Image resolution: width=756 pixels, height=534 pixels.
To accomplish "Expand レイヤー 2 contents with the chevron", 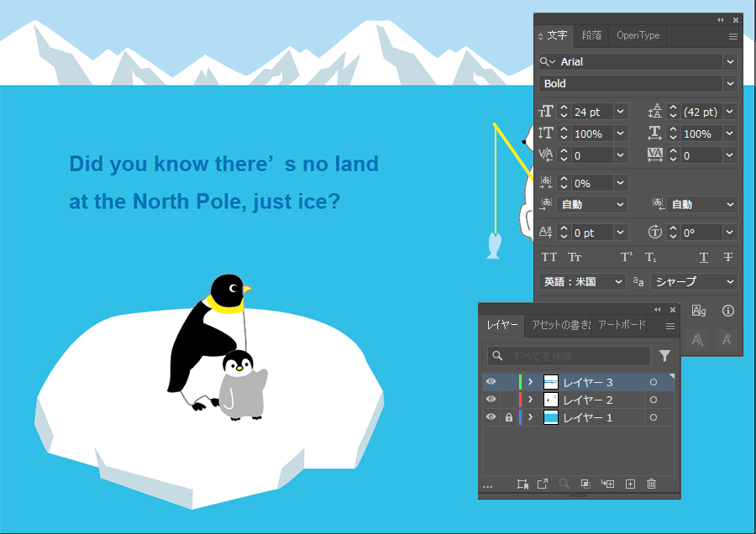I will (531, 400).
